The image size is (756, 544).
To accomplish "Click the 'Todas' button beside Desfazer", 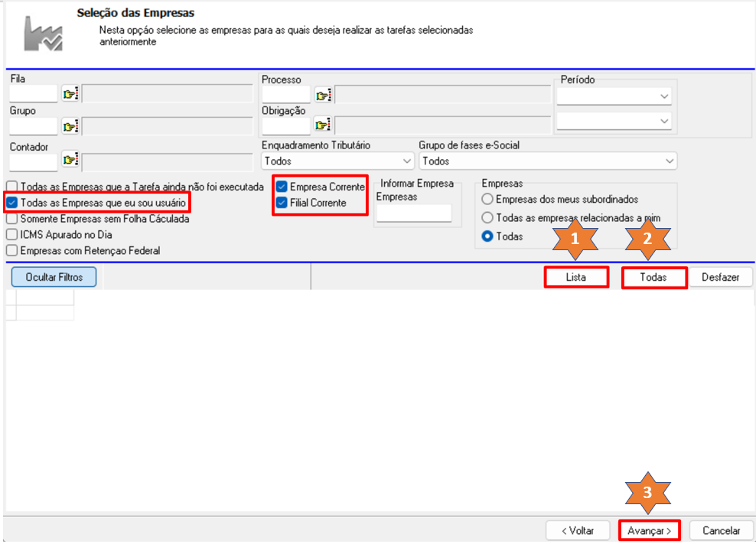I will (653, 277).
